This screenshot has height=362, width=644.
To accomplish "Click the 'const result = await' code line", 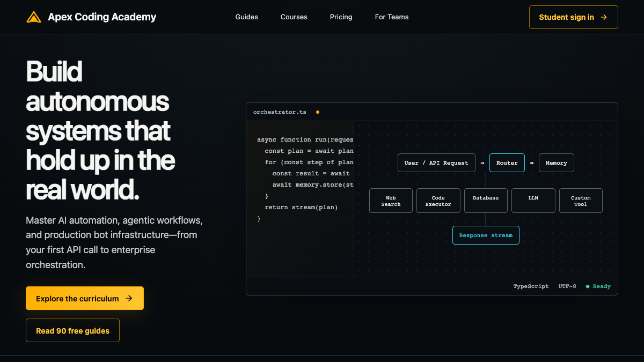I will pyautogui.click(x=311, y=173).
